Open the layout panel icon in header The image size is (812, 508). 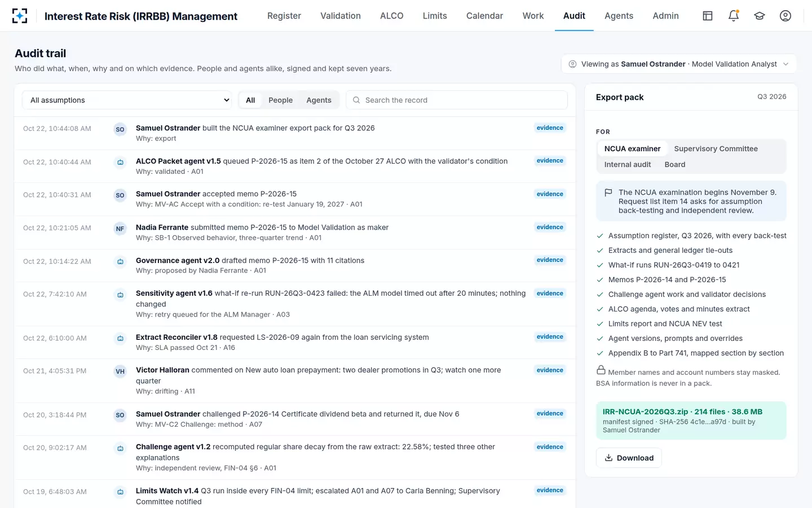(x=708, y=16)
